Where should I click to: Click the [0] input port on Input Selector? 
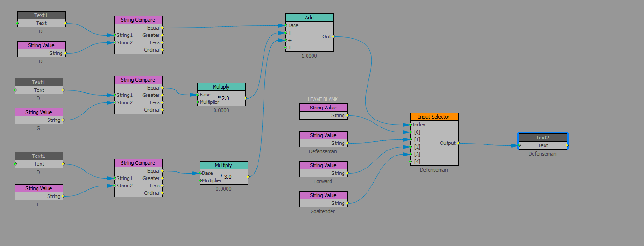click(411, 132)
